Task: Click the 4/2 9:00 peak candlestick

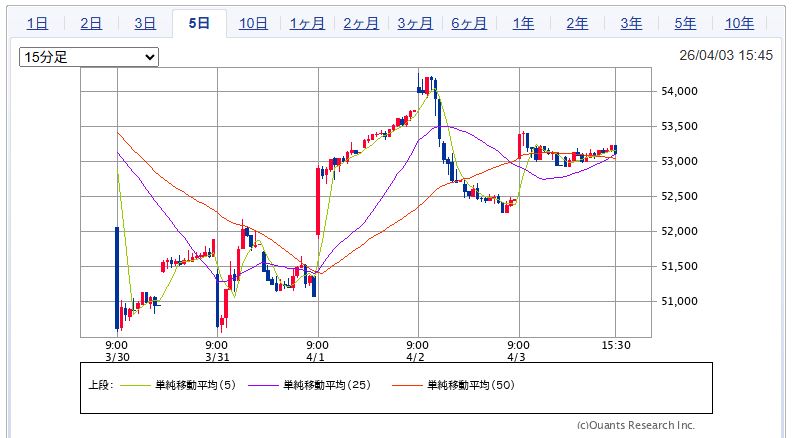Action: tap(420, 83)
